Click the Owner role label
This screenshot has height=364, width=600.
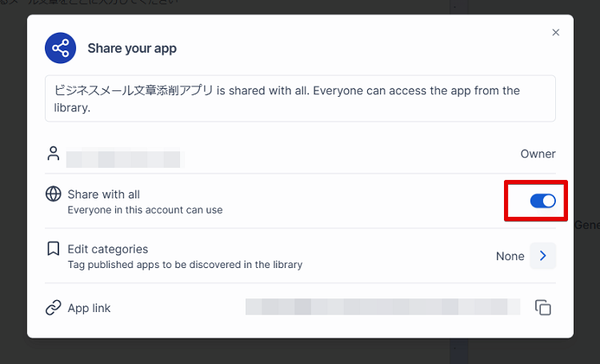pos(538,154)
